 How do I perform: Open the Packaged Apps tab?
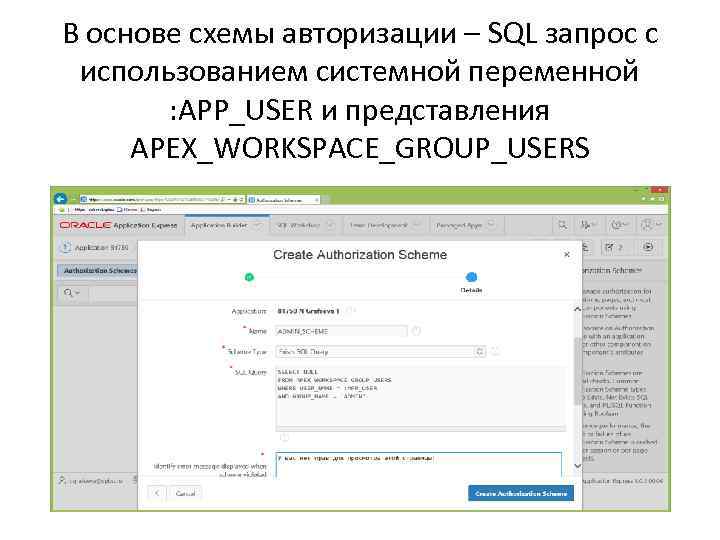coord(459,225)
